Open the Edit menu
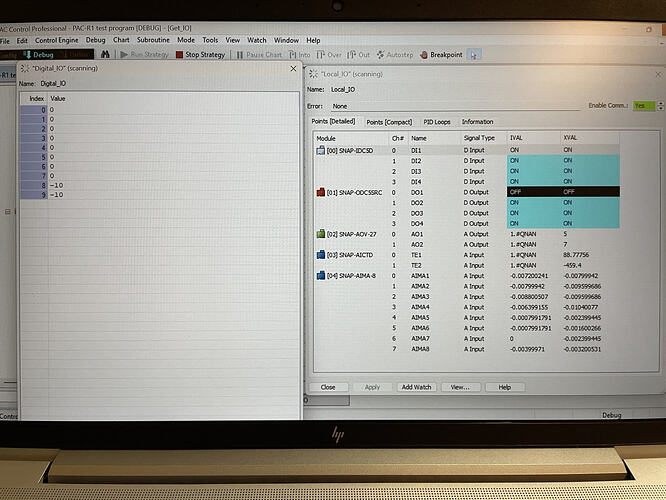 point(22,41)
